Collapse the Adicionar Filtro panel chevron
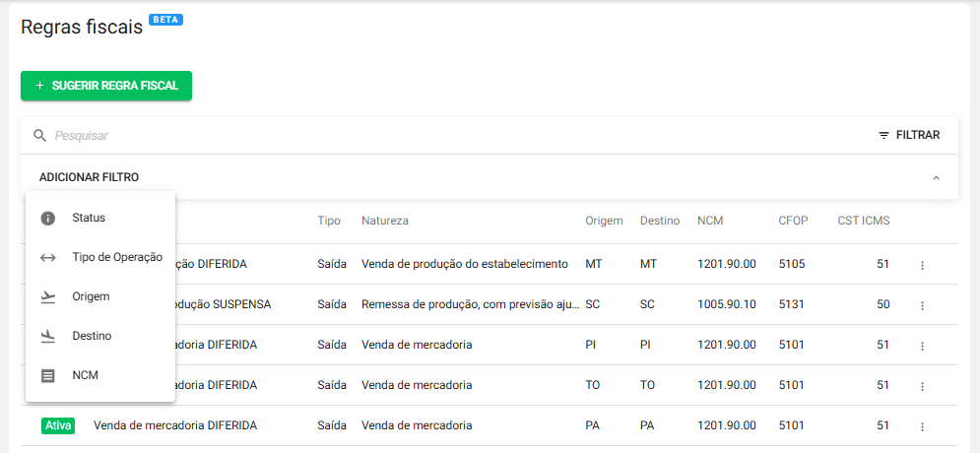980x453 pixels. click(936, 178)
